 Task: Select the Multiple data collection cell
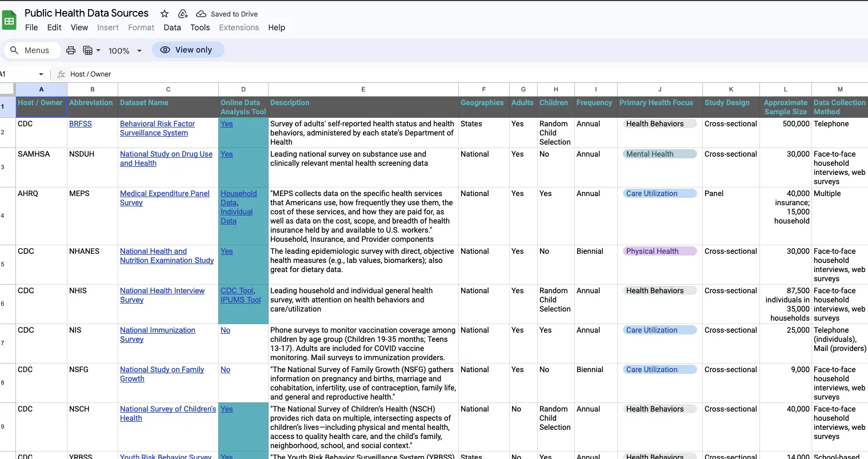coord(840,216)
